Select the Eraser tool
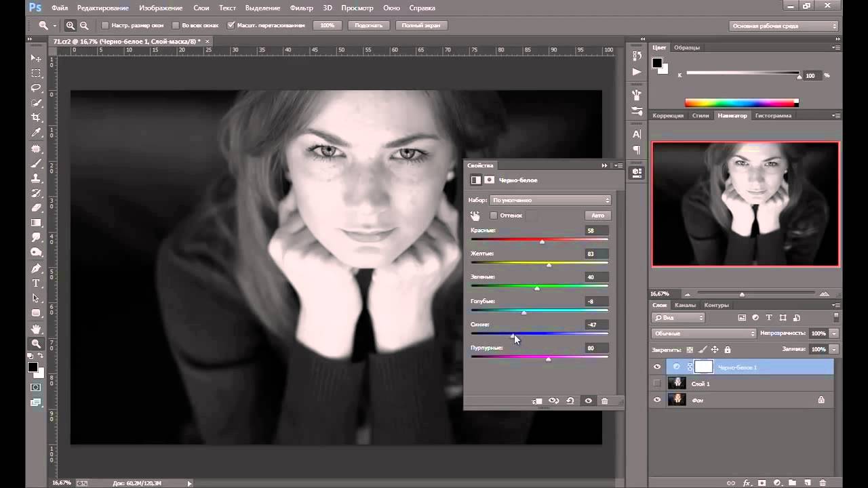 point(37,208)
